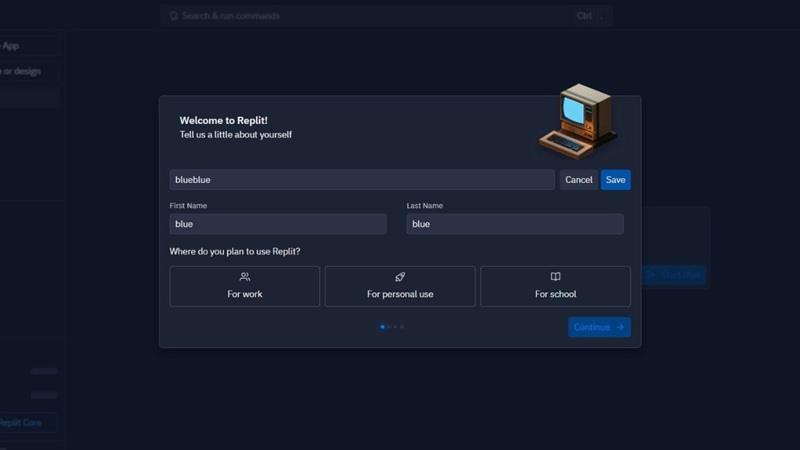Open Replit Core in the sidebar
The height and width of the screenshot is (450, 800).
point(22,423)
